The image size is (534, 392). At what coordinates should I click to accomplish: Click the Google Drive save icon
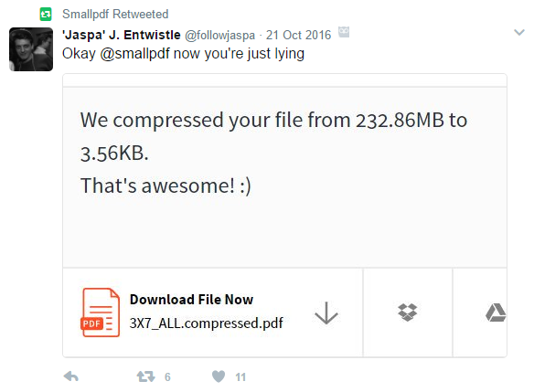click(496, 313)
